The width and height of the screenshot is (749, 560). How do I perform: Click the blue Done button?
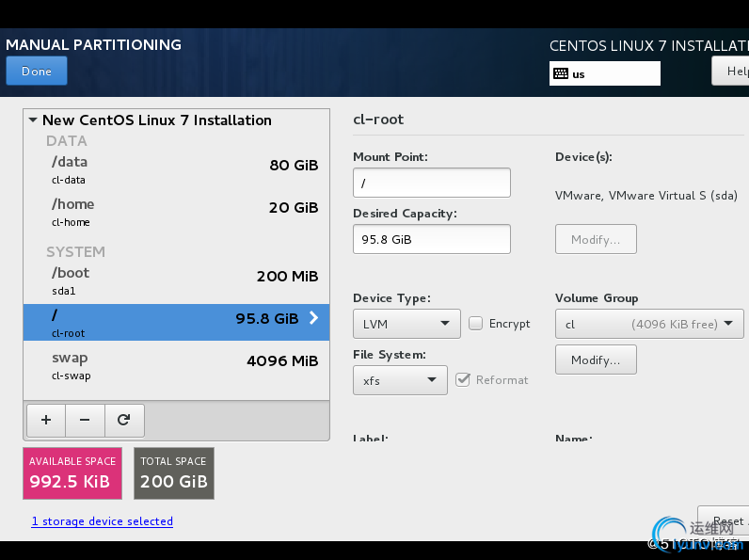coord(37,71)
